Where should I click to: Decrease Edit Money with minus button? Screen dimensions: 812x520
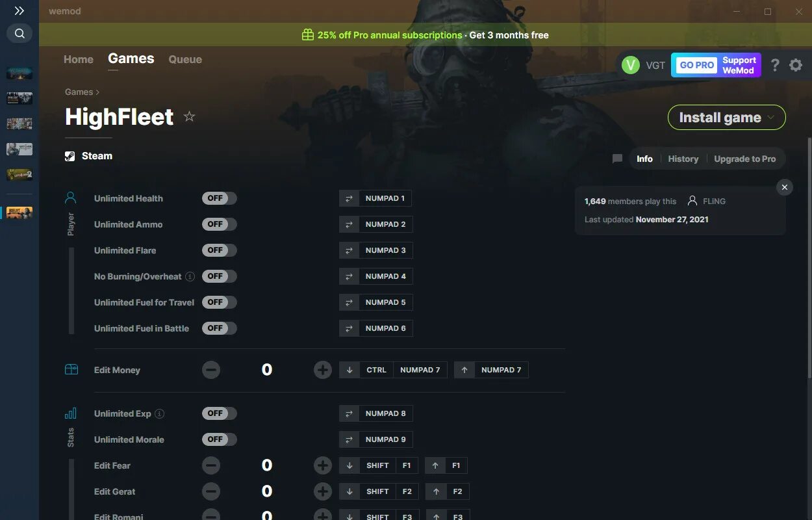210,370
